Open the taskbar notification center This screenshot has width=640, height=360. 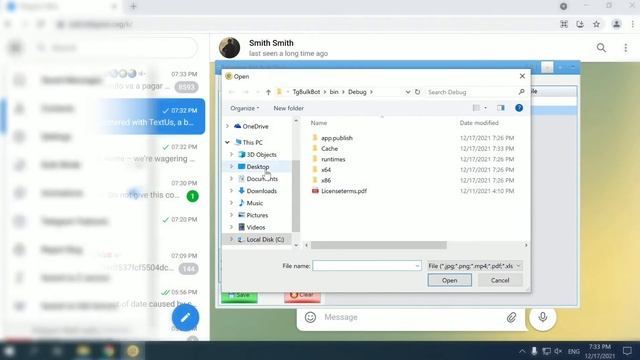coord(627,351)
